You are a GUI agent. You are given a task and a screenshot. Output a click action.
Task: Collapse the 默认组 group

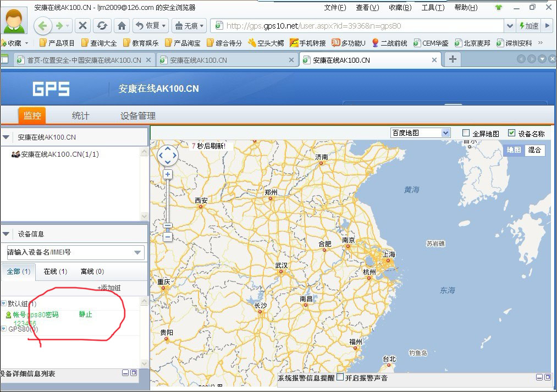point(3,303)
